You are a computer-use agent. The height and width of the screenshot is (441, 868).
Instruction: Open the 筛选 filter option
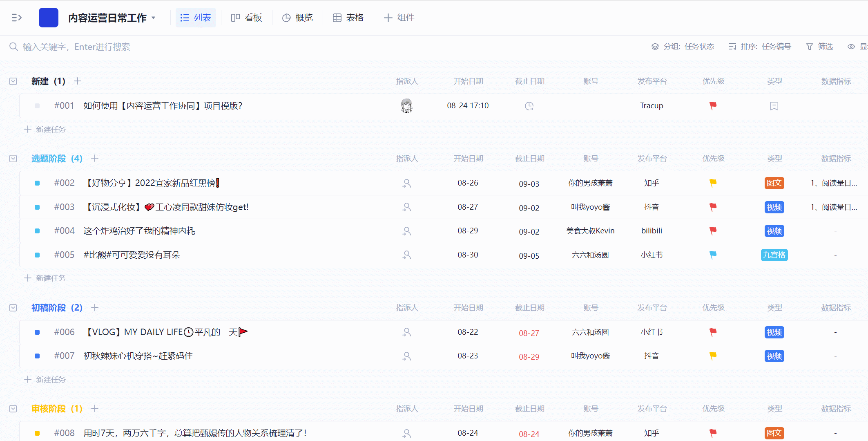[x=819, y=47]
